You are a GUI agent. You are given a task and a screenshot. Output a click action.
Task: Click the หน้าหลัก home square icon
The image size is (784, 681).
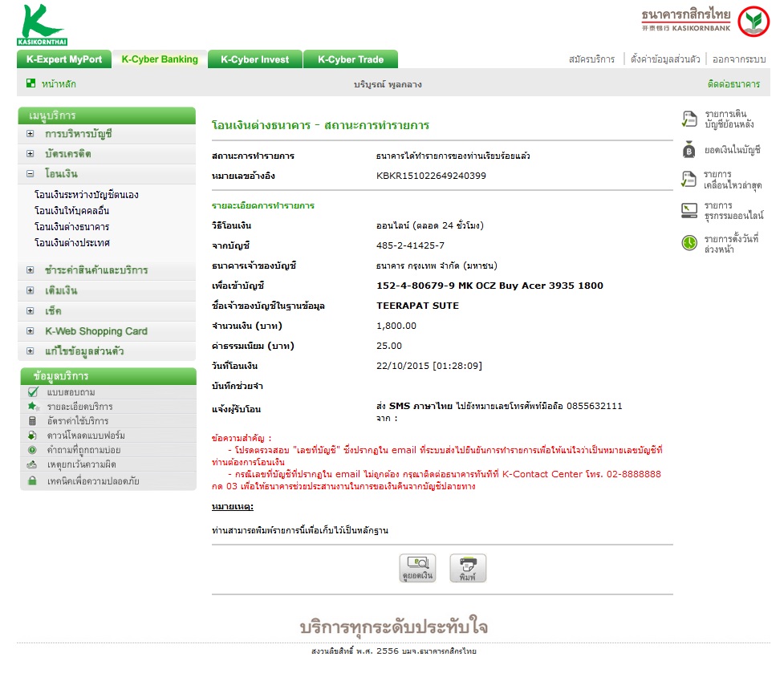[x=31, y=83]
